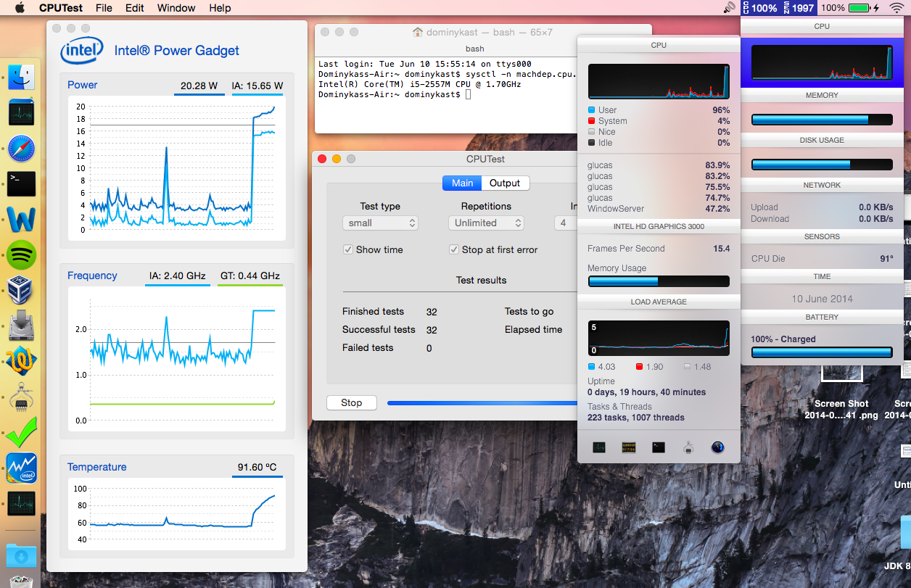The height and width of the screenshot is (588, 911).
Task: Click the 10 June 2014 date entry
Action: [822, 299]
